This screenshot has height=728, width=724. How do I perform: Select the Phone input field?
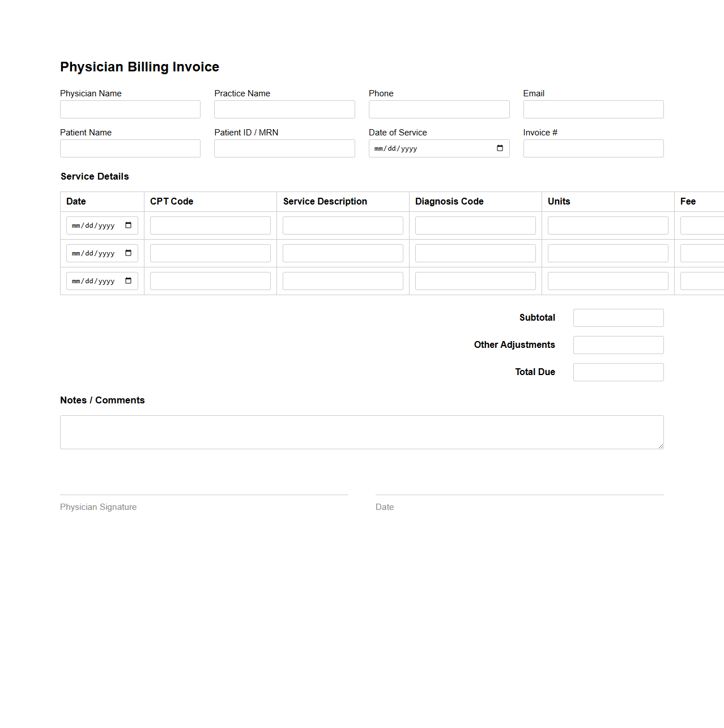438,109
